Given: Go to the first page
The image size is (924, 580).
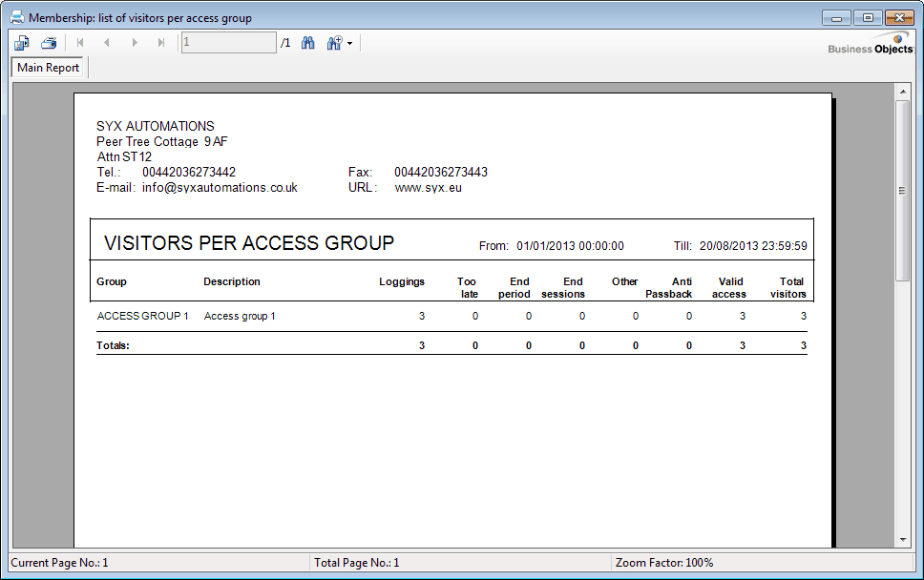Looking at the screenshot, I should [80, 43].
